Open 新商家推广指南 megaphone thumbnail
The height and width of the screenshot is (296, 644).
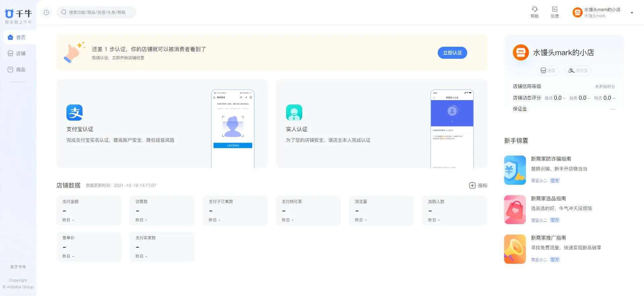pos(515,249)
